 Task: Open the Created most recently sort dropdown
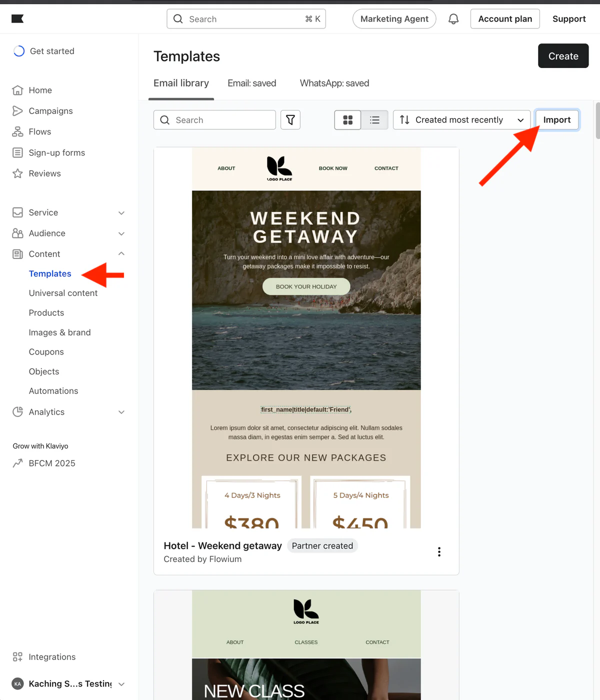pyautogui.click(x=461, y=120)
